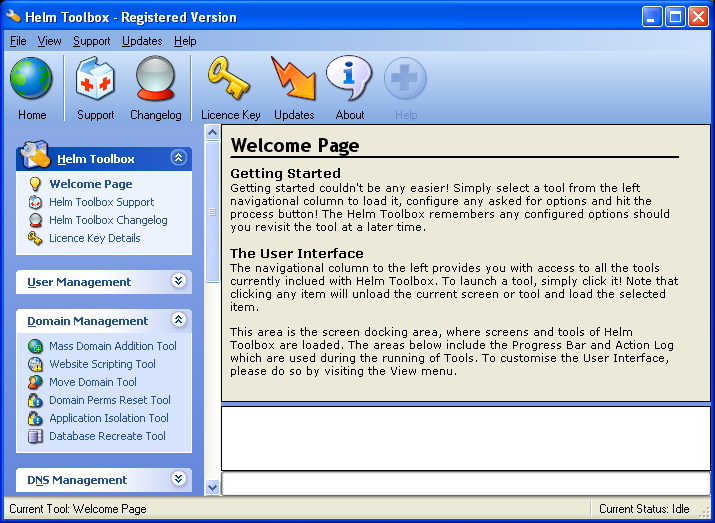Maximize the Helm Toolbox window
715x523 pixels.
675,17
